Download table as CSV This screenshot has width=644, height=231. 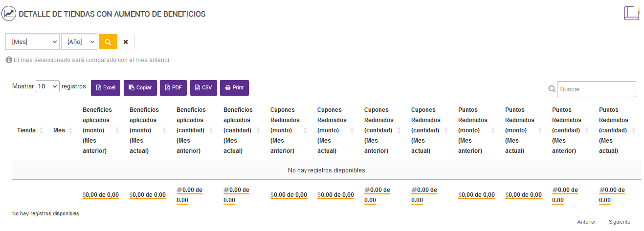click(203, 88)
